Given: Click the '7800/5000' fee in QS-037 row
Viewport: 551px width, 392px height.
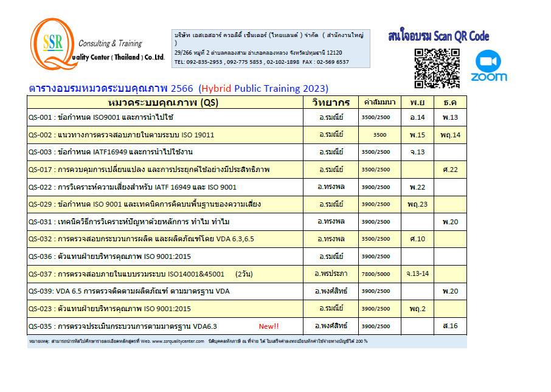Looking at the screenshot, I should (x=376, y=274).
